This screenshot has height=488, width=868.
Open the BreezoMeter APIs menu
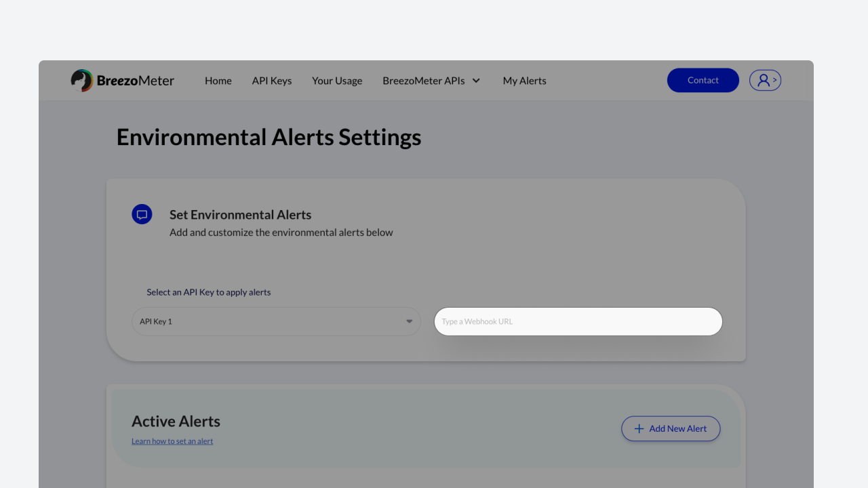423,81
